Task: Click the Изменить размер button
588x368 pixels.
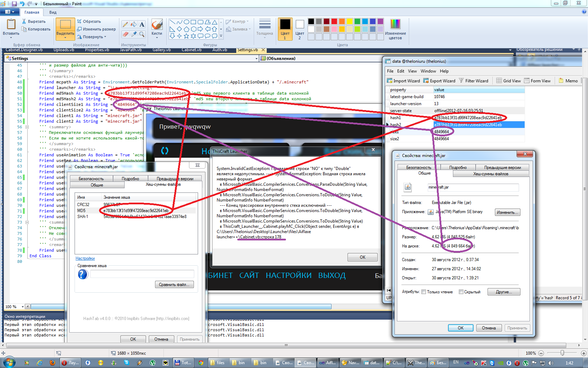Action: coord(96,29)
